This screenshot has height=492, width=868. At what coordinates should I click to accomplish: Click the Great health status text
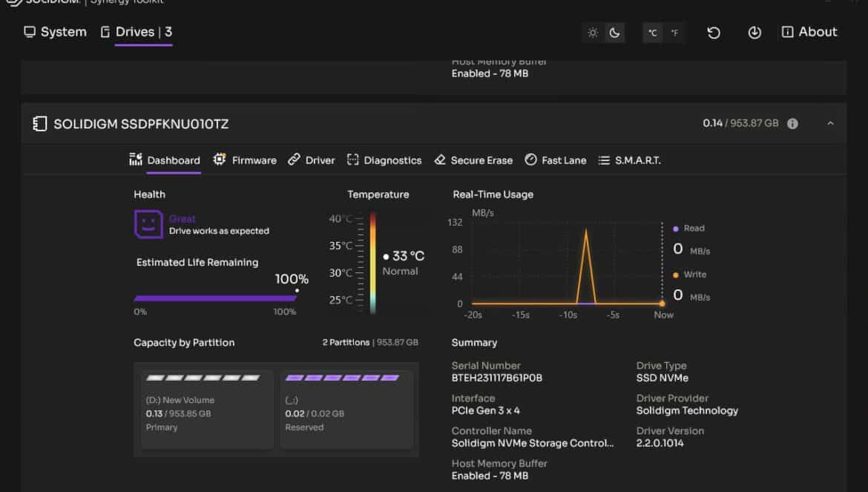click(x=182, y=219)
